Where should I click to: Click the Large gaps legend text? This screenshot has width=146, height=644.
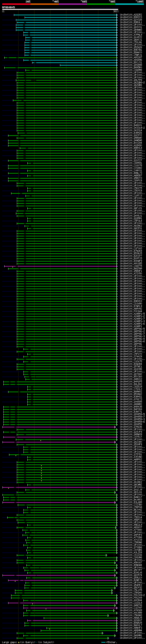point(28,642)
